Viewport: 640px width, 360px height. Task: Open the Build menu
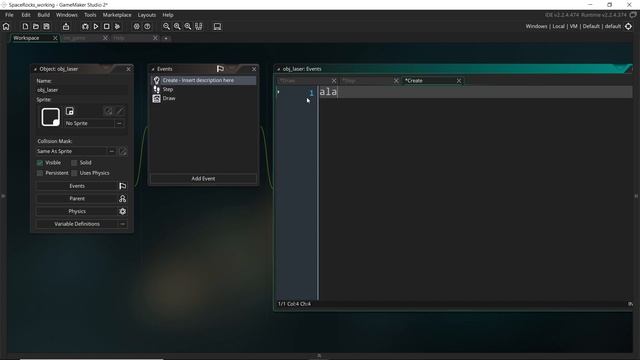[43, 15]
